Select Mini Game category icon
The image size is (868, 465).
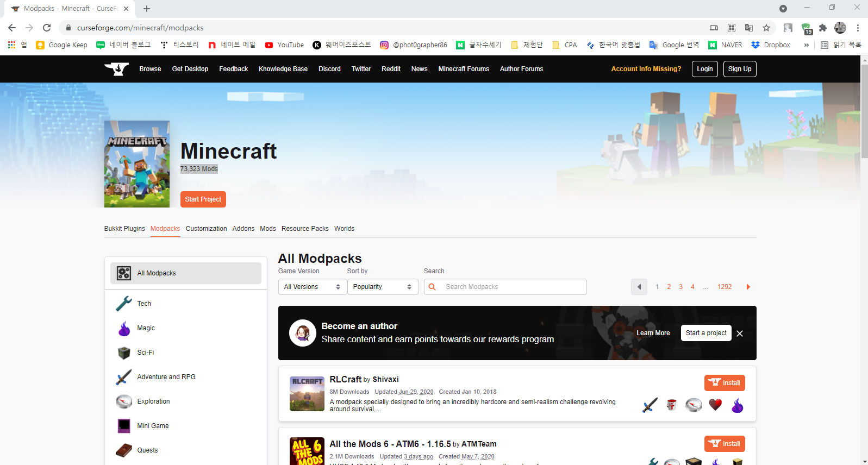[x=124, y=426]
